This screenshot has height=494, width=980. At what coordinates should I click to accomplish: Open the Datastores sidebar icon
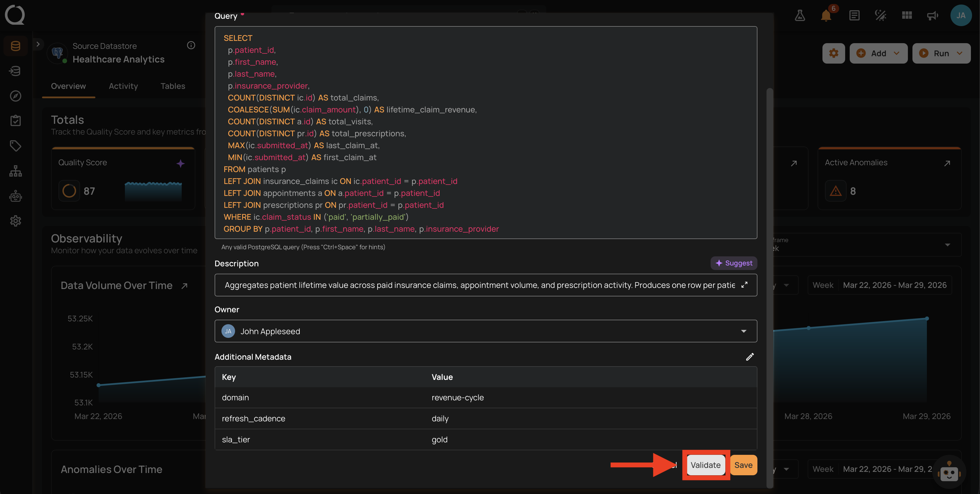[x=16, y=46]
